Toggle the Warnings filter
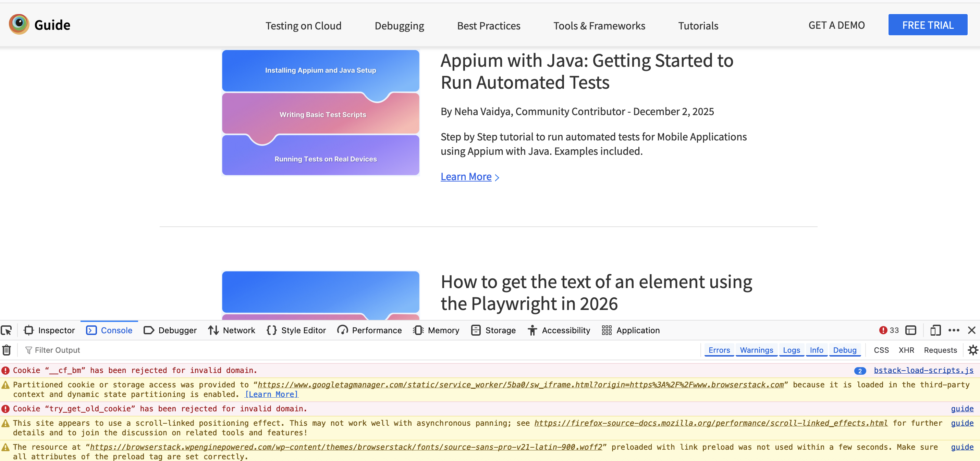 tap(756, 350)
